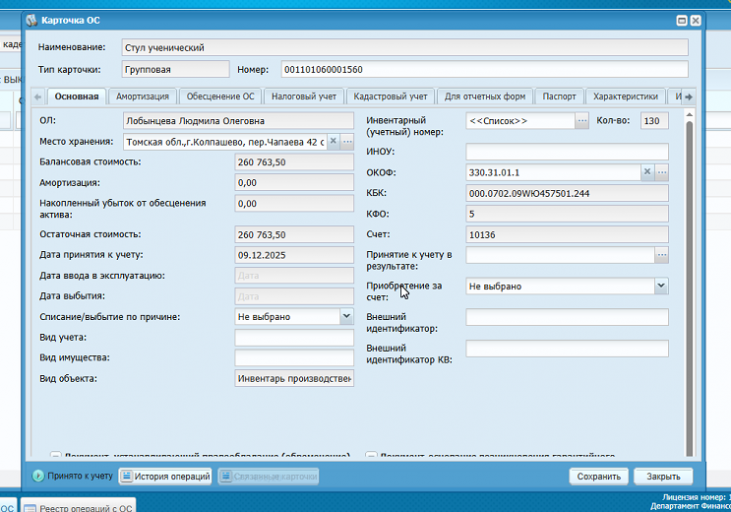This screenshot has width=731, height=512.
Task: Click the КФО field showing 5
Action: click(567, 214)
